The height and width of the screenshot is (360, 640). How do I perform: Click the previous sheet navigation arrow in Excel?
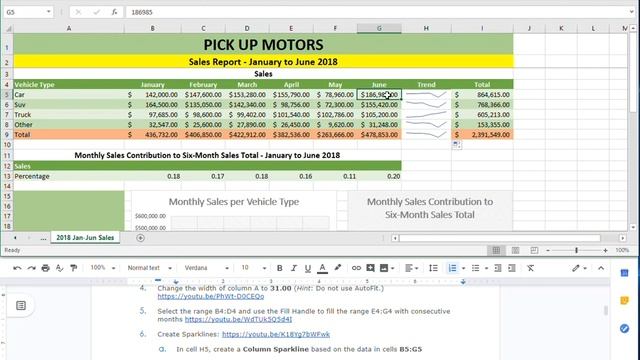click(x=15, y=238)
